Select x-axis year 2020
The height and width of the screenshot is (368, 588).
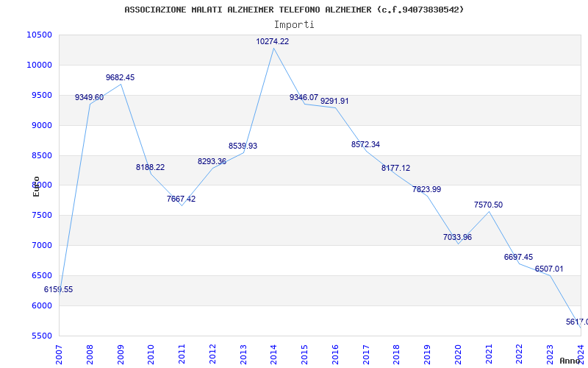[458, 355]
